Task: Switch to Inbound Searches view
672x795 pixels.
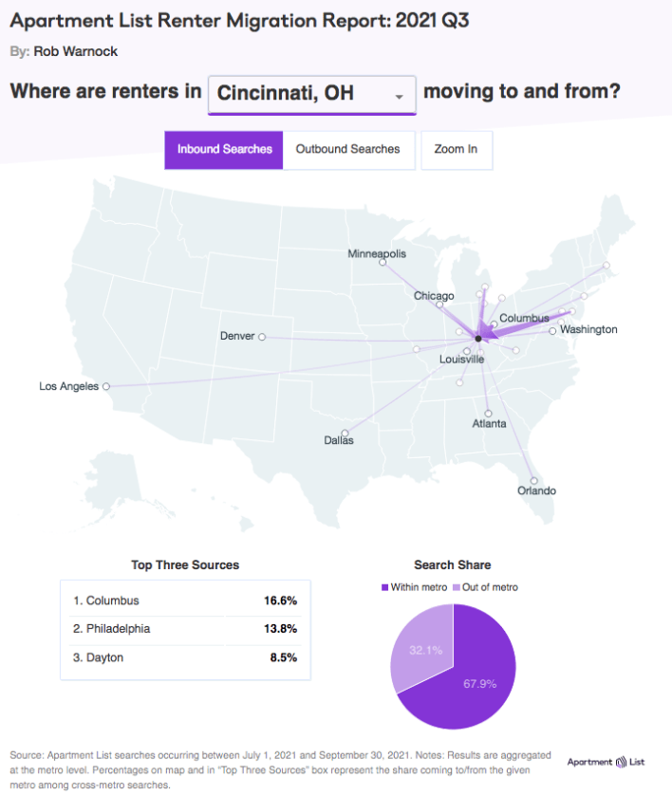Action: point(224,150)
